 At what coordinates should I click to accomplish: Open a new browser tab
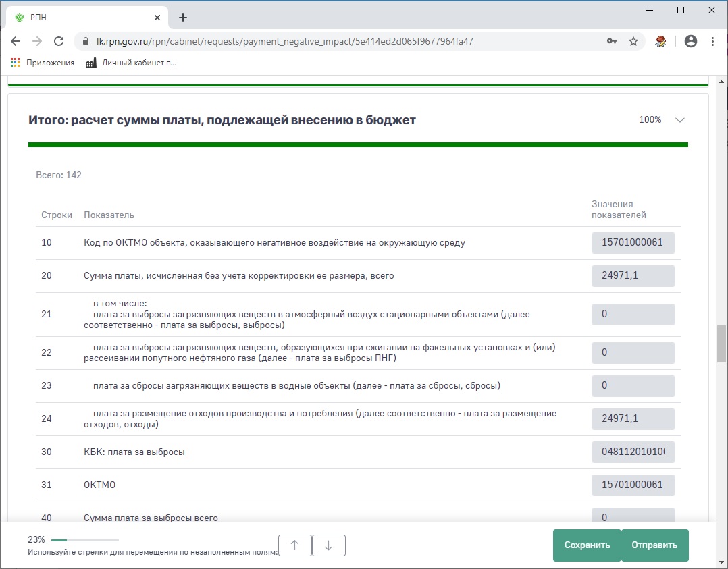tap(183, 18)
